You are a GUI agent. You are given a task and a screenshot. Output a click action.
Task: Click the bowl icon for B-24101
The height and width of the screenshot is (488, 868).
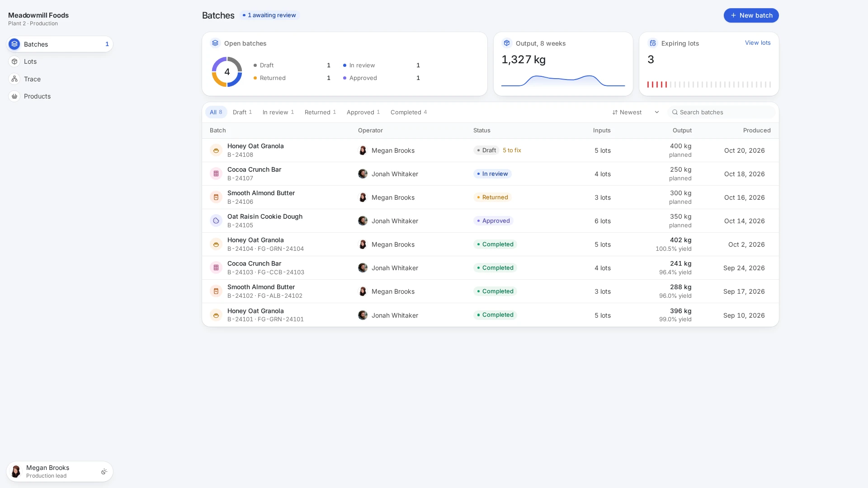(x=216, y=315)
